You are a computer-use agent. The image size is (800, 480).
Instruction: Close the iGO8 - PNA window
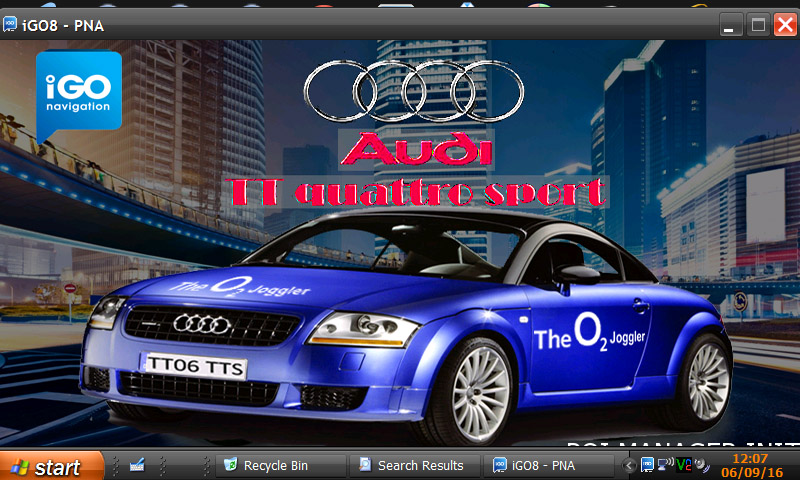786,24
